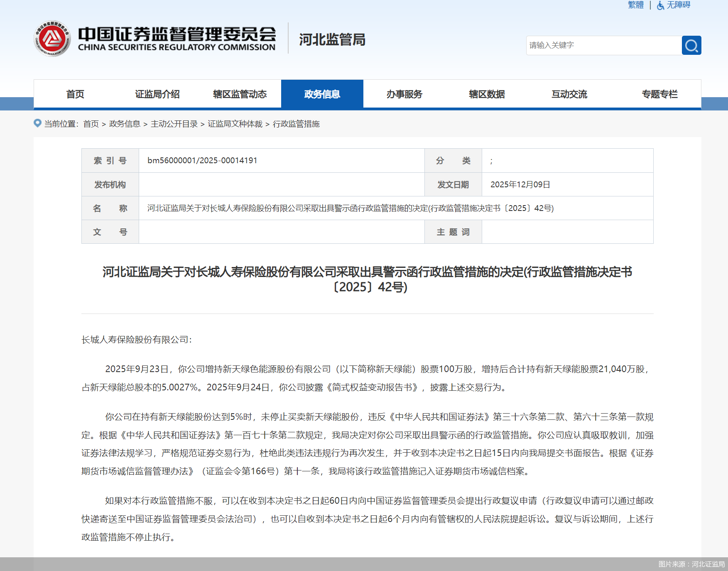Open 证监局文种体裁 breadcrumb link
Viewport: 728px width, 571px height.
[x=235, y=124]
